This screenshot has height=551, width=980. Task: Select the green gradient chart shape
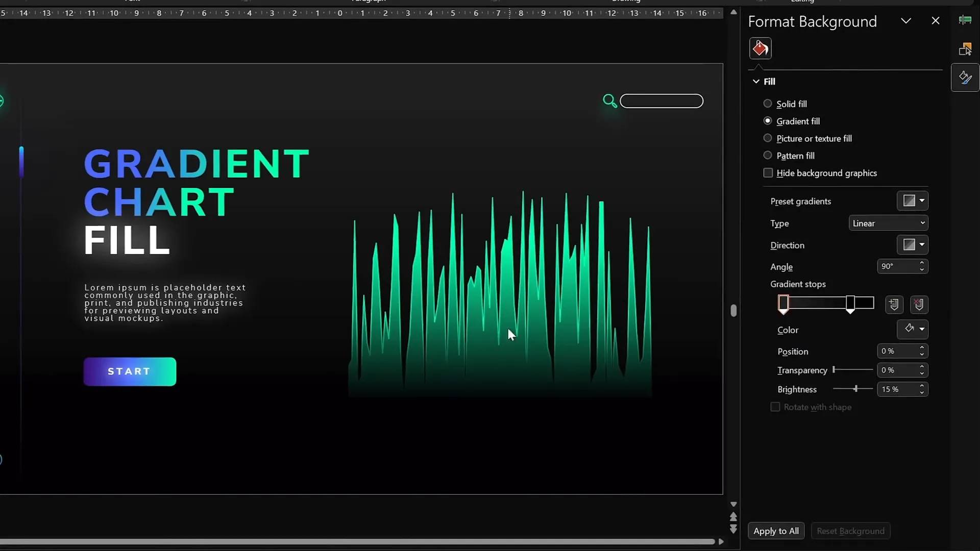click(x=500, y=293)
